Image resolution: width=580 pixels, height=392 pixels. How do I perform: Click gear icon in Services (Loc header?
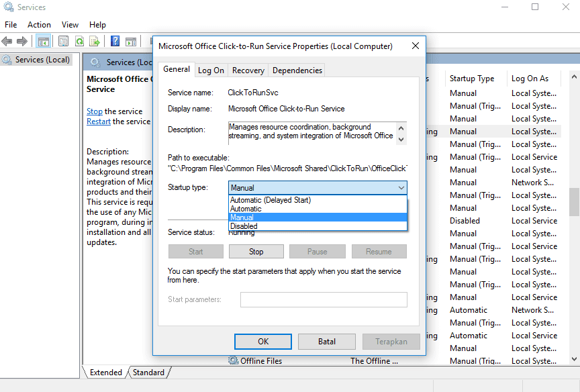click(95, 62)
